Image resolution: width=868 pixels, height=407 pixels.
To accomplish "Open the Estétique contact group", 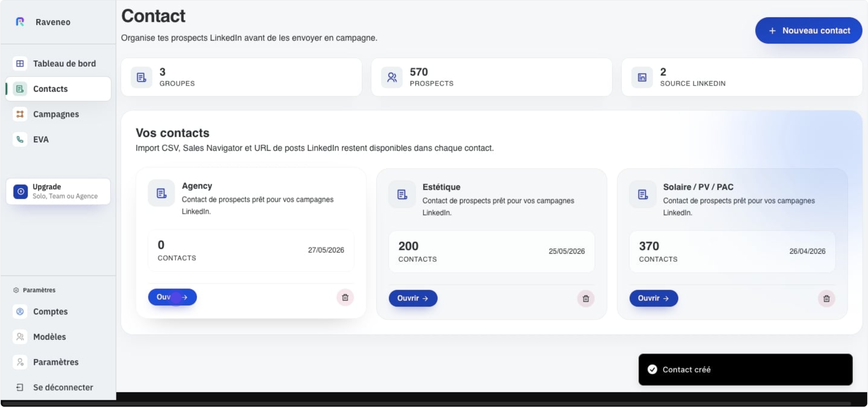I will tap(413, 298).
